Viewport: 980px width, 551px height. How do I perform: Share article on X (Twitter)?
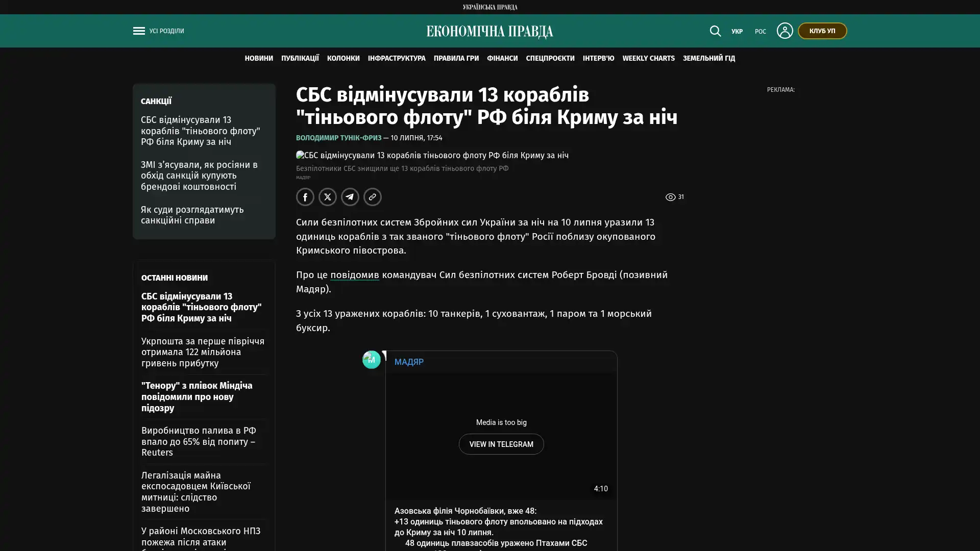328,197
